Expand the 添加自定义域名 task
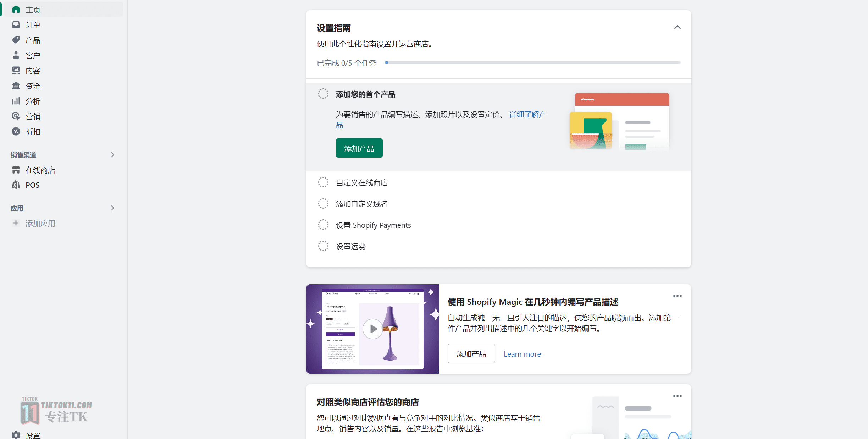The image size is (868, 439). click(x=362, y=204)
